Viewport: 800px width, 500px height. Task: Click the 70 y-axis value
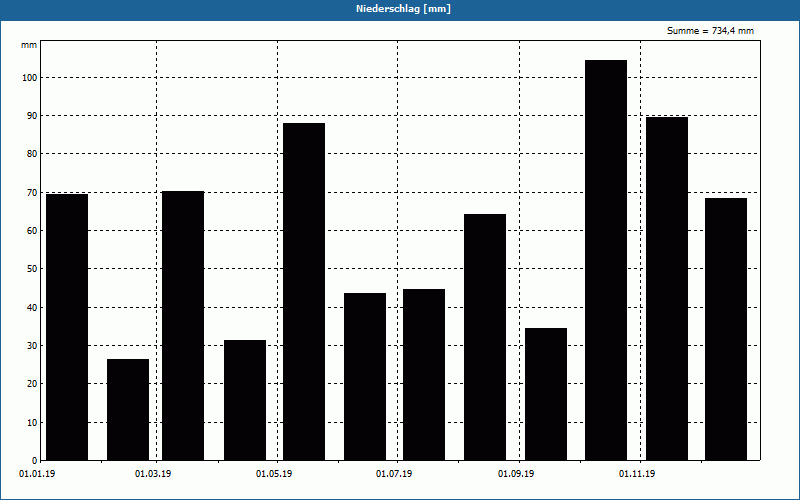(x=32, y=192)
